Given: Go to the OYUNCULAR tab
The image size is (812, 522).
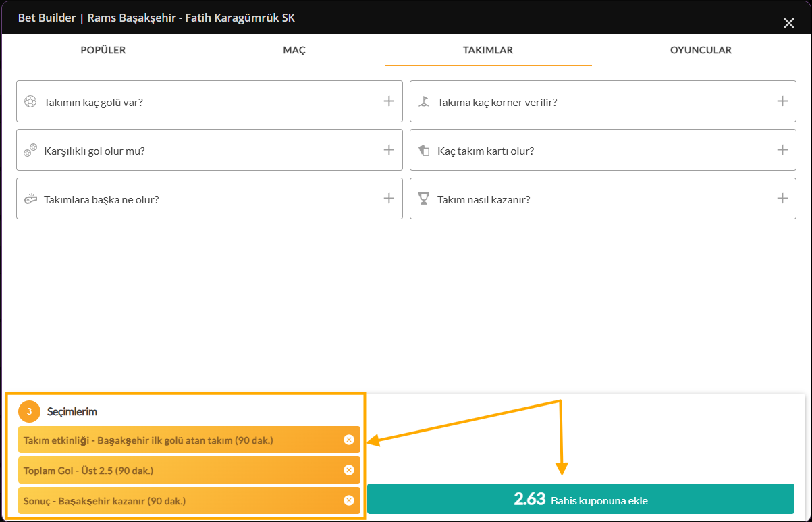Looking at the screenshot, I should pyautogui.click(x=701, y=50).
